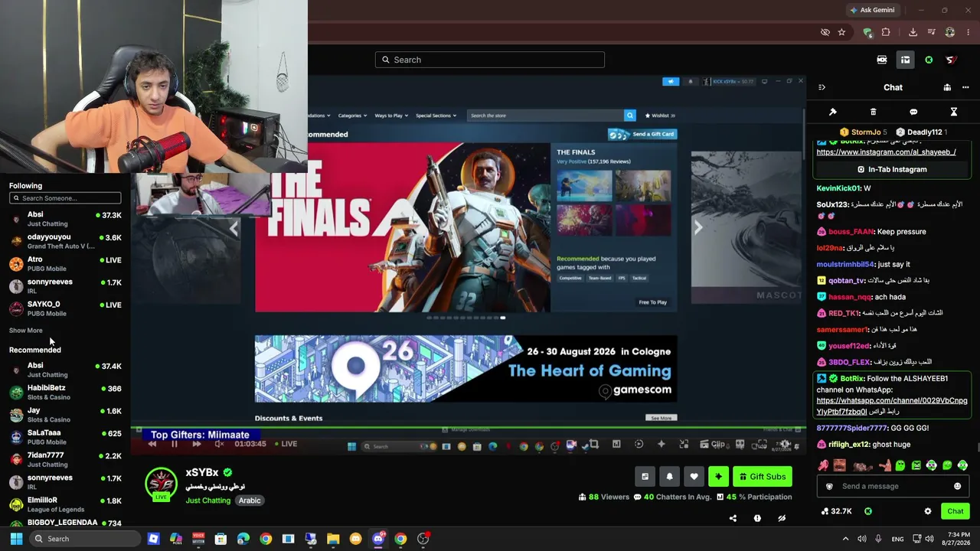
Task: Click Ask Gemini in the browser title bar
Action: coord(872,10)
